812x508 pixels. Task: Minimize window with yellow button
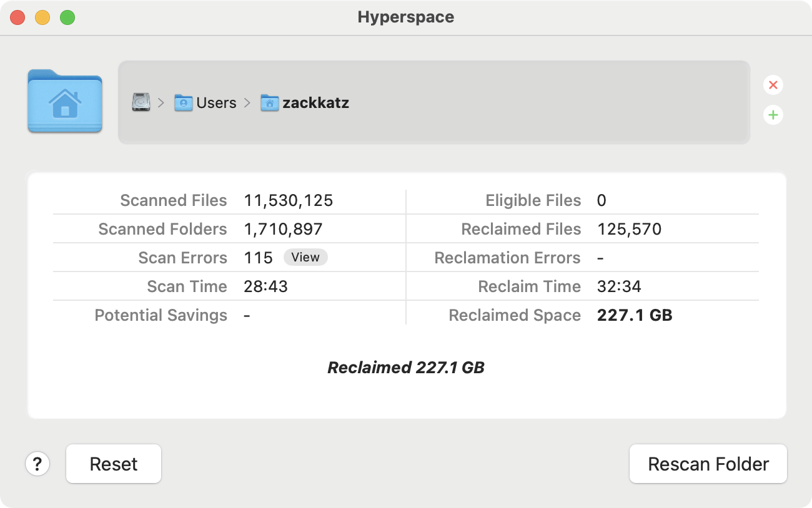(42, 17)
